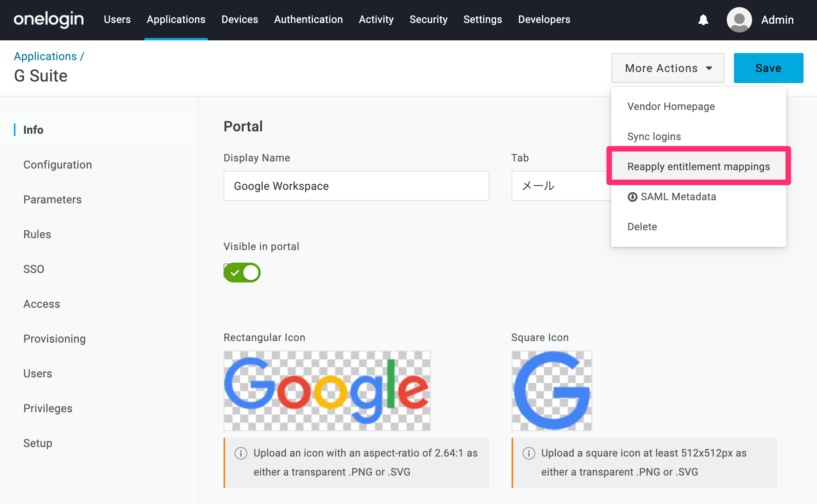The width and height of the screenshot is (817, 504).
Task: Choose Sync logins in the menu
Action: (x=699, y=136)
